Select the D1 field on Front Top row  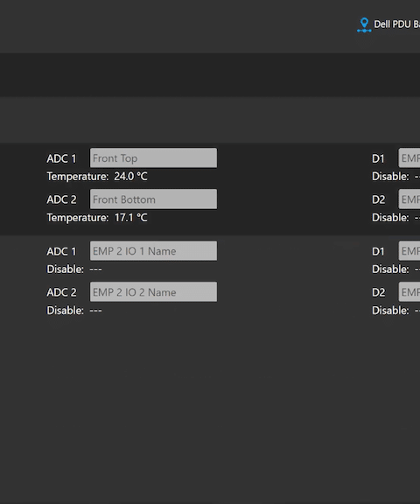point(409,157)
